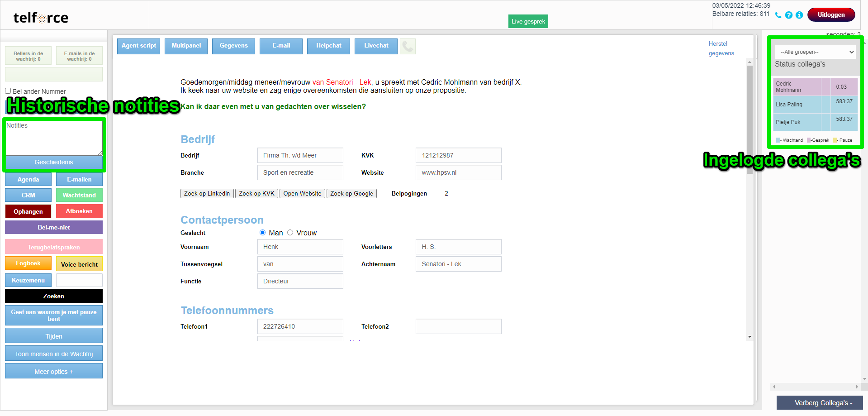Click the blue info icon
The image size is (868, 416).
[x=799, y=15]
